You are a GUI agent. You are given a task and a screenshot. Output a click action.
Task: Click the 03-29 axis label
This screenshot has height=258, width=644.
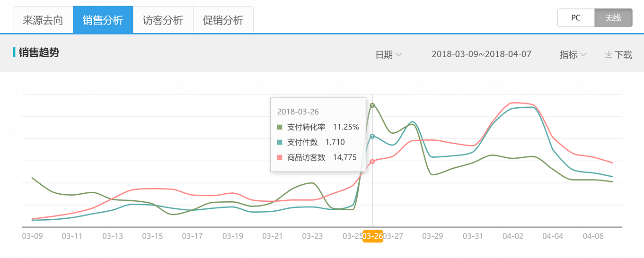point(432,236)
